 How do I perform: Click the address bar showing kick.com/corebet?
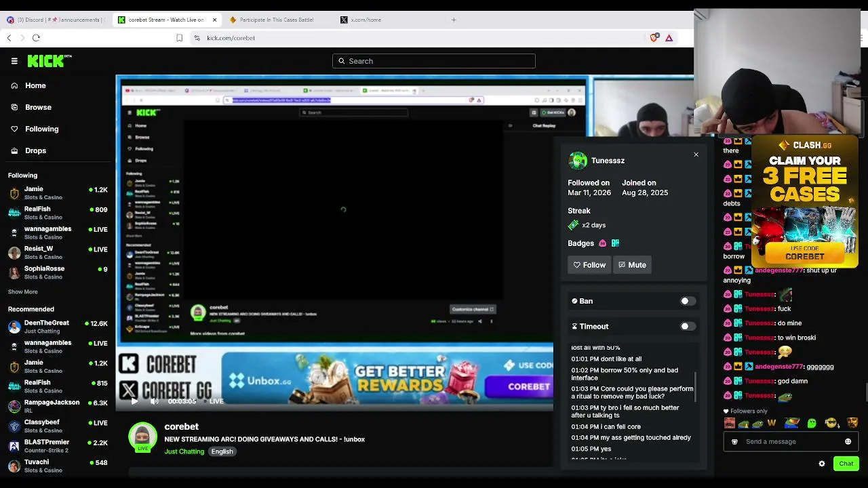(420, 38)
